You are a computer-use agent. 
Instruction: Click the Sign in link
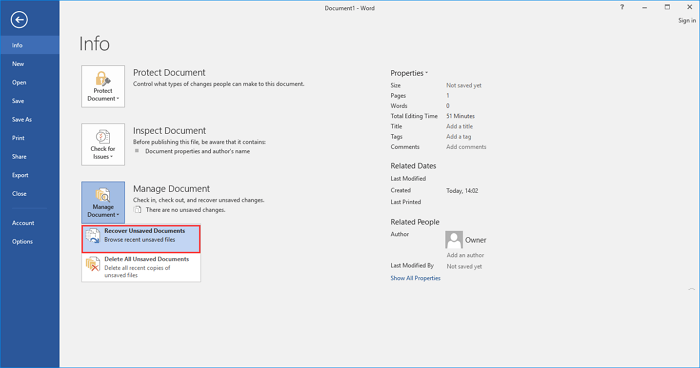(x=687, y=21)
